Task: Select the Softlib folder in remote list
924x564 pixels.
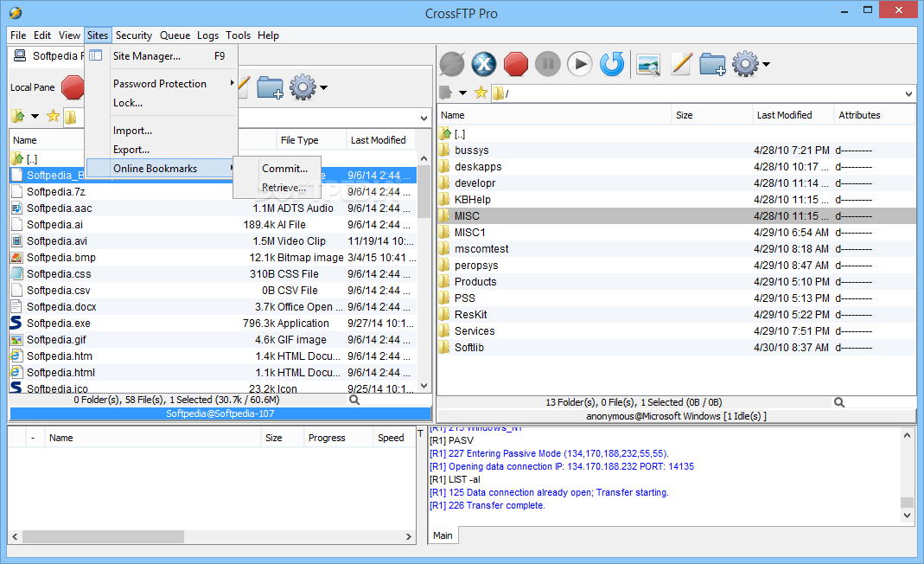Action: (677, 348)
